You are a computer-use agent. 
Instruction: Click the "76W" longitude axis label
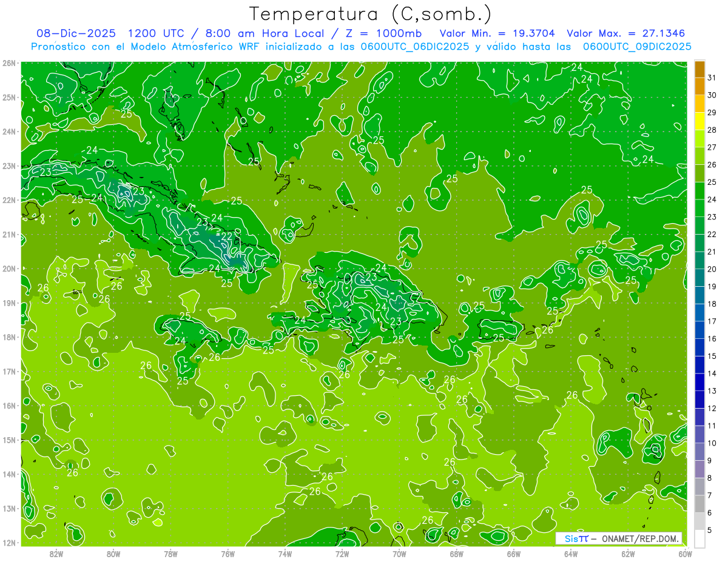(x=228, y=554)
